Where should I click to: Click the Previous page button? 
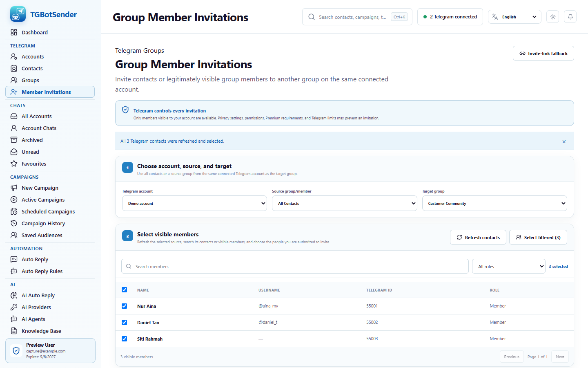click(512, 357)
